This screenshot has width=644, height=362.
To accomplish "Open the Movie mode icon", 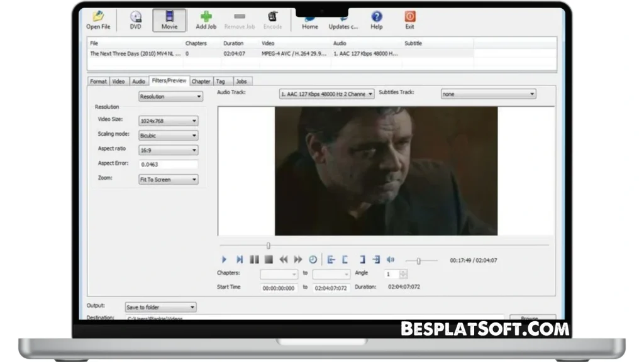I will tap(169, 17).
